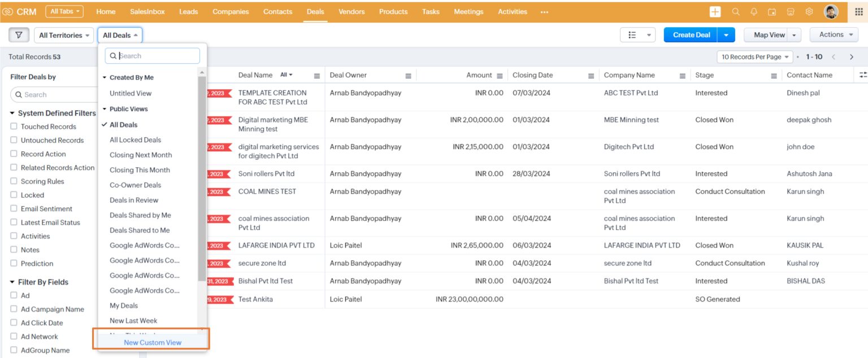Click the Filter Deals by search box
868x358 pixels.
(55, 95)
